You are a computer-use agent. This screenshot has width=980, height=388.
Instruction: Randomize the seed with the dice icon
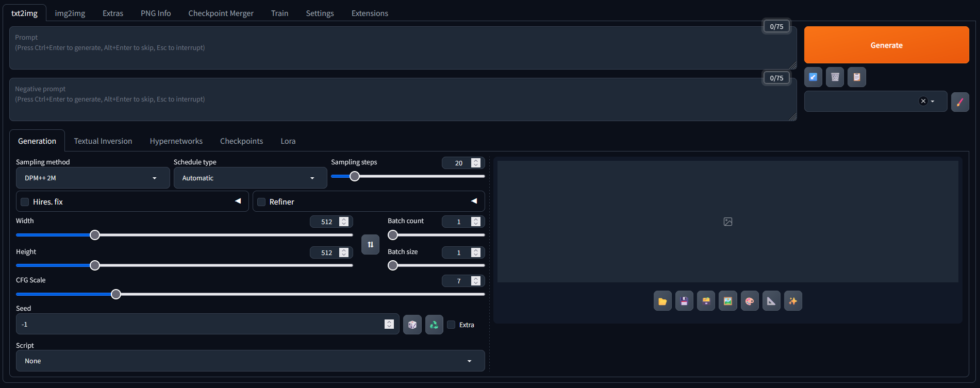coord(412,325)
